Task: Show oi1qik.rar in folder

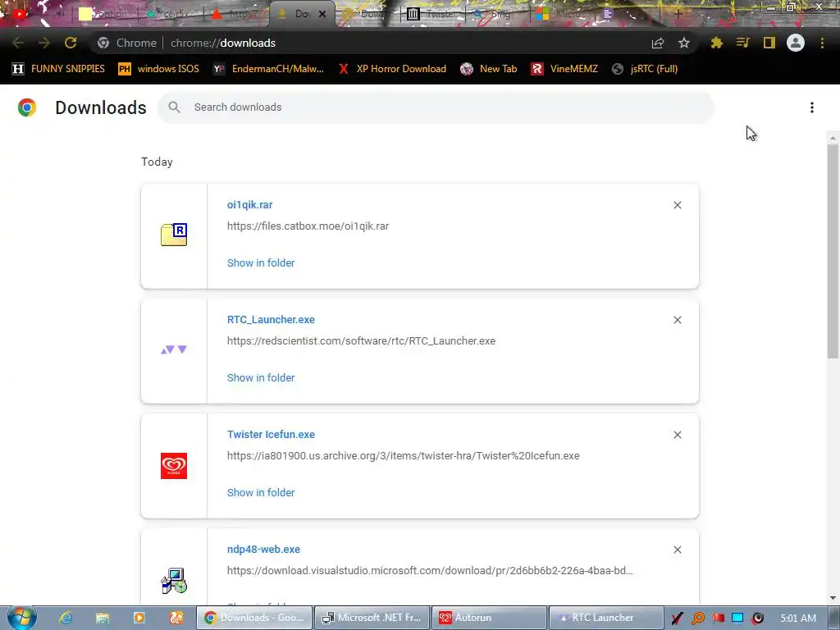Action: point(261,263)
